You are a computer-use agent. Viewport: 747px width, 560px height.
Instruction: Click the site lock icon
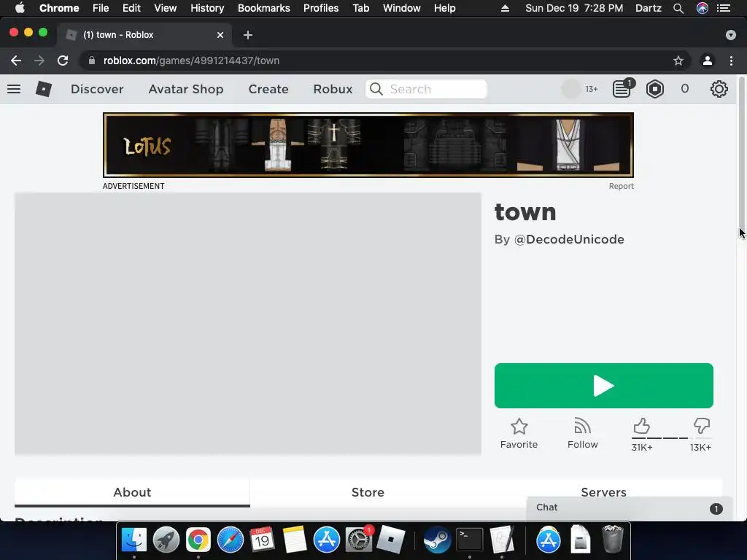click(x=92, y=61)
